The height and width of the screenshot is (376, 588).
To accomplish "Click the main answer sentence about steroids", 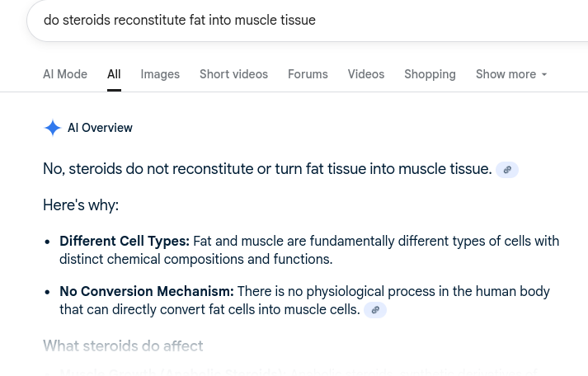I will pyautogui.click(x=267, y=169).
